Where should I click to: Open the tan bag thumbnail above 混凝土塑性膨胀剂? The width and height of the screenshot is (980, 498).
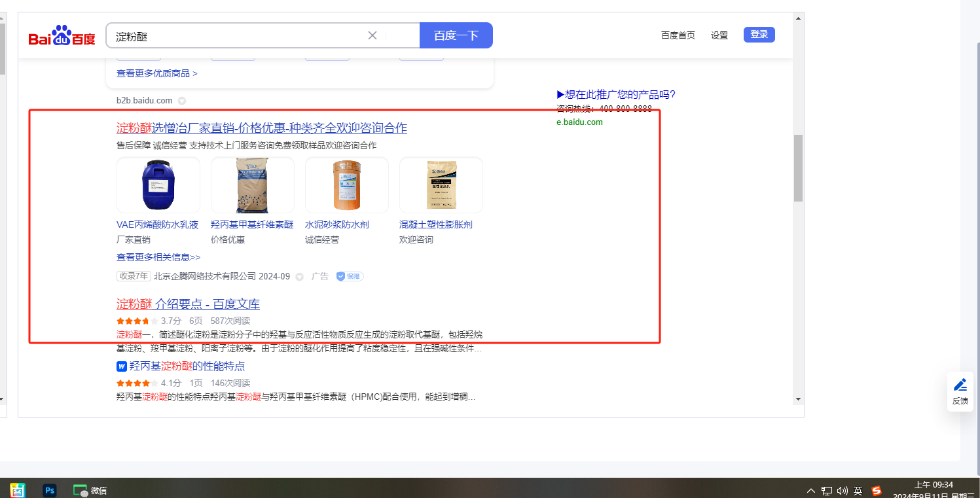pyautogui.click(x=441, y=185)
